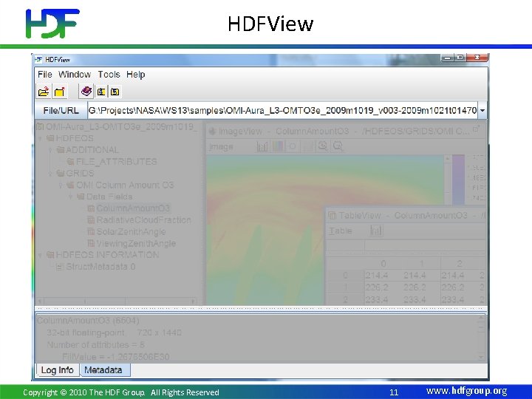532x399 pixels.
Task: Click the HDFView title bar app icon
Action: tap(38, 60)
